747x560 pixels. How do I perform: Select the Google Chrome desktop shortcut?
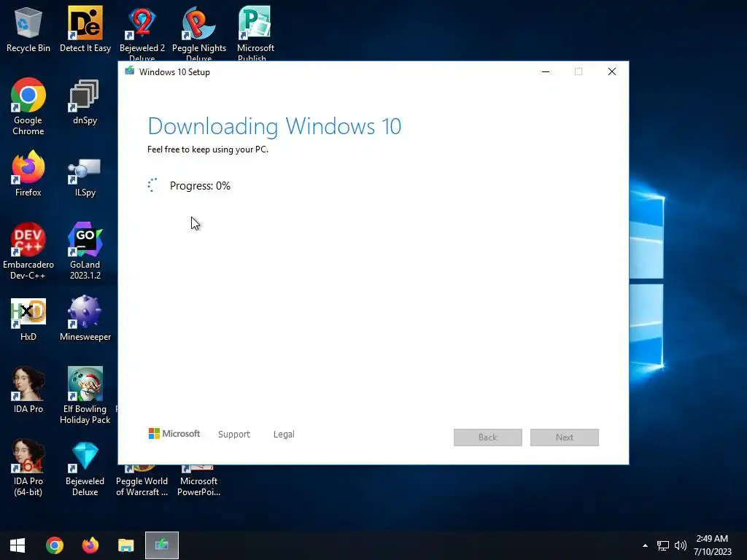click(x=28, y=106)
